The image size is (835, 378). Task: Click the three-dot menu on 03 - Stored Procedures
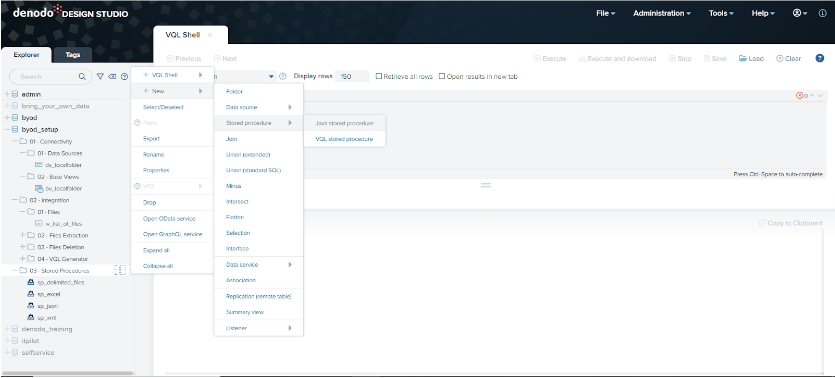[x=120, y=270]
